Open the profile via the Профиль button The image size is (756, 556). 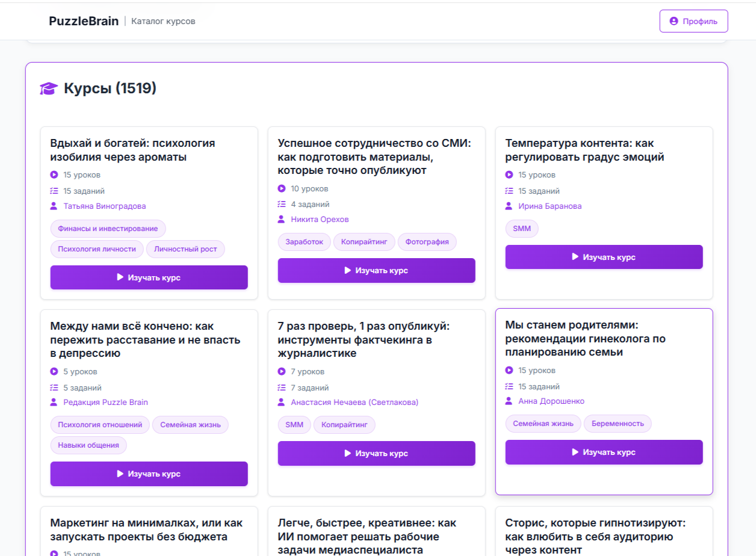pos(693,20)
